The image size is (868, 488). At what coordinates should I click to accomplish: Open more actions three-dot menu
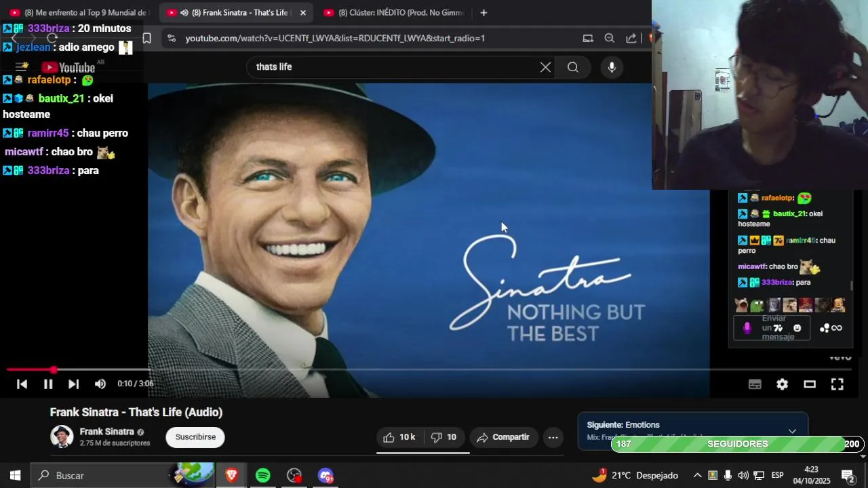[x=553, y=437]
